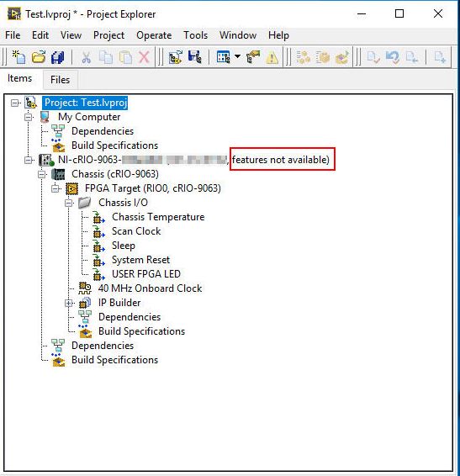Screen dimensions: 460x476
Task: Select Project: Test.lvproj tree item
Action: pyautogui.click(x=85, y=103)
